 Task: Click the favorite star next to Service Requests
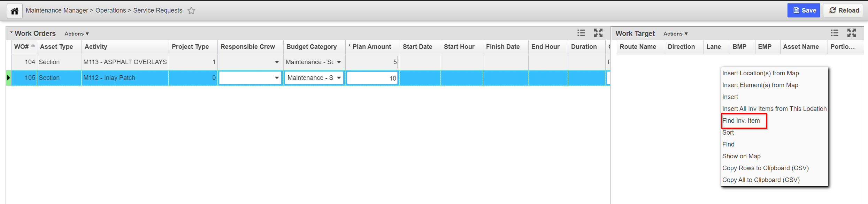click(191, 10)
